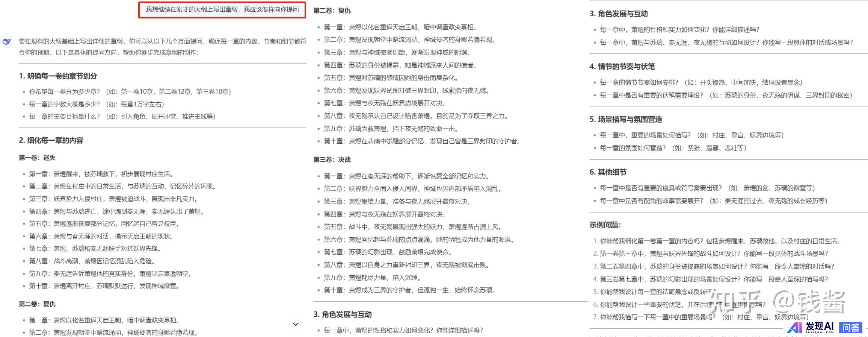The image size is (868, 337).
Task: Select the user message "我想继续在刚才的大纲上写出章纲"
Action: [x=222, y=9]
